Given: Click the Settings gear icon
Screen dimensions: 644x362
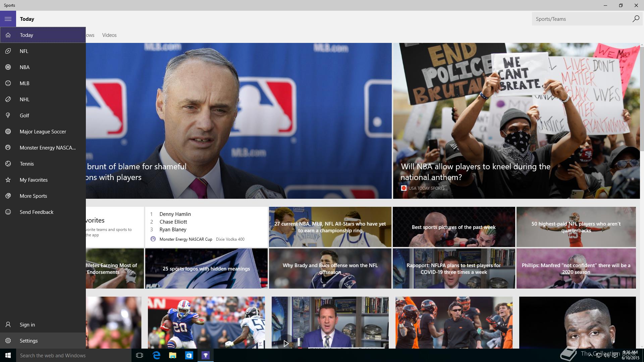Looking at the screenshot, I should (x=8, y=341).
